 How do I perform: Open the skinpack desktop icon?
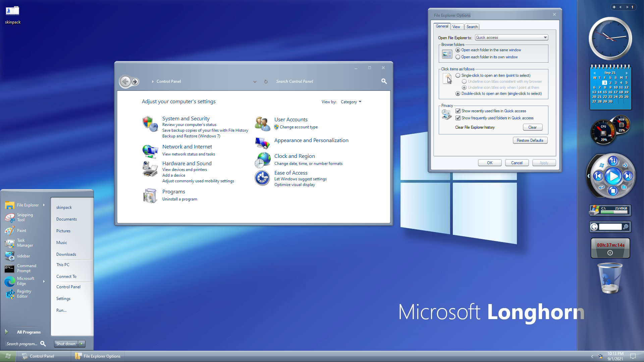tap(13, 11)
